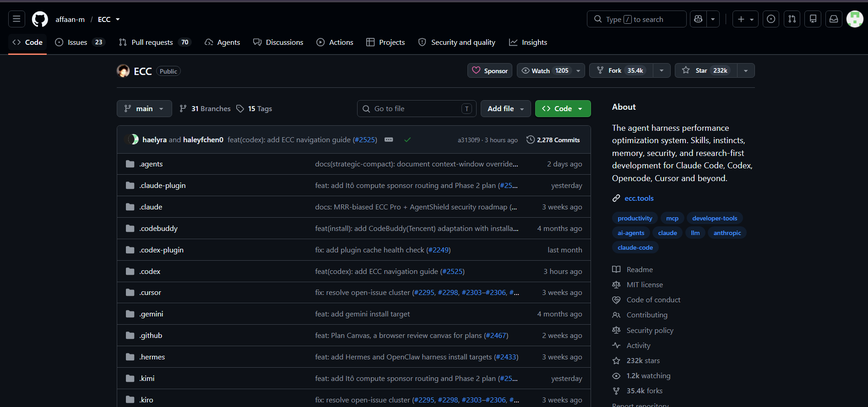Click the tag icon beside 15 Tags

tap(240, 108)
